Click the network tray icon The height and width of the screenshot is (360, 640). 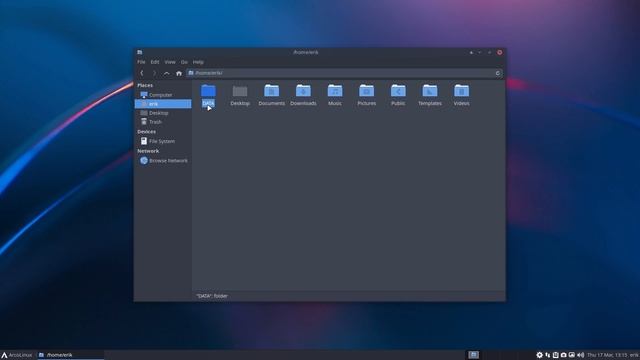click(x=548, y=355)
